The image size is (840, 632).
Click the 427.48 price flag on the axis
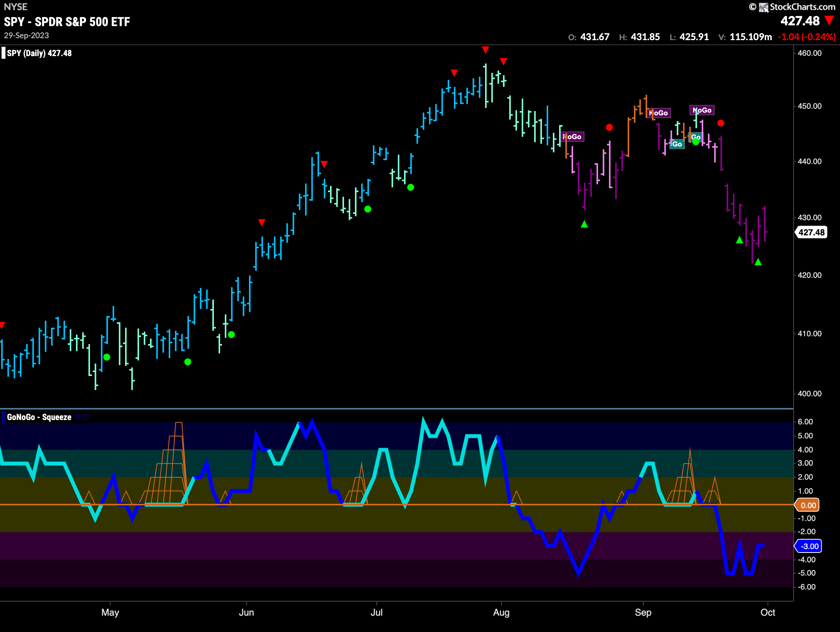coord(811,232)
